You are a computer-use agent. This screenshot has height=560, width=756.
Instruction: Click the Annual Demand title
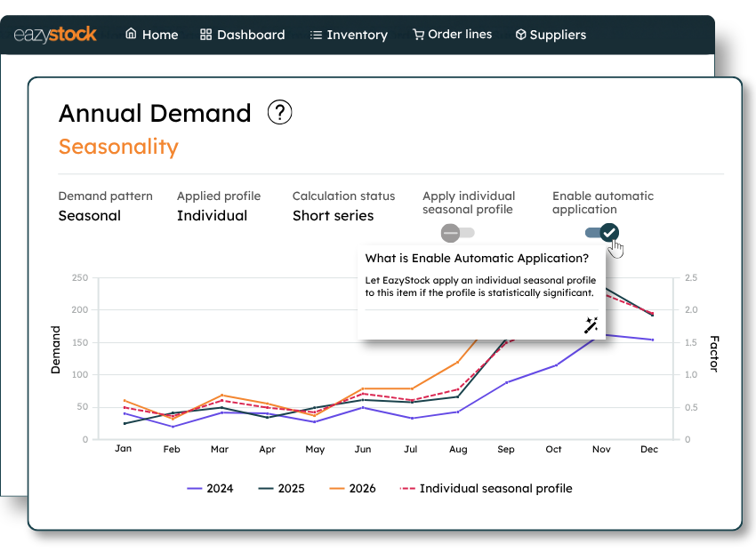click(155, 113)
